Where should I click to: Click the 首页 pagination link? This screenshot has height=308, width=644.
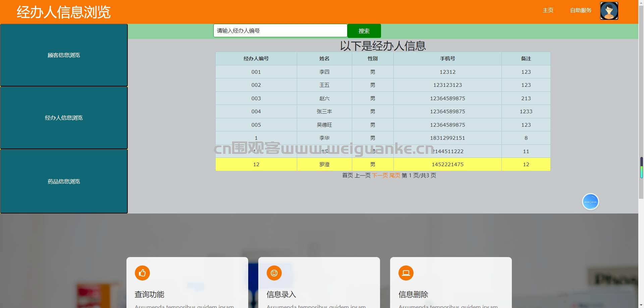coord(347,175)
